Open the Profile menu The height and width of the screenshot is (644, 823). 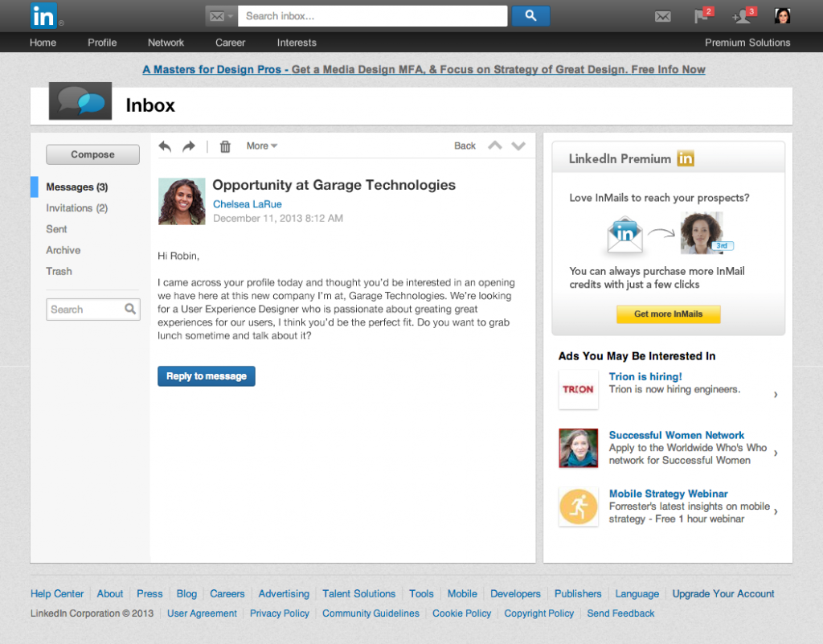(102, 43)
